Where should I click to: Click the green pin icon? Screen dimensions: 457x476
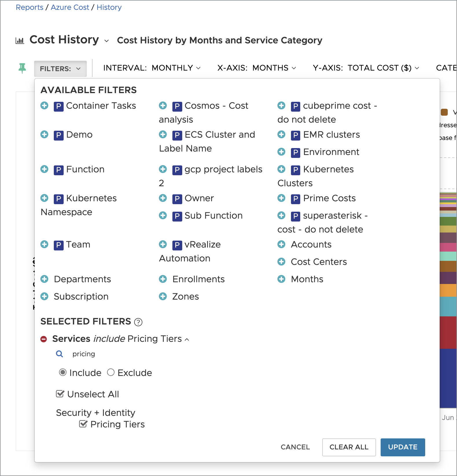(x=22, y=68)
